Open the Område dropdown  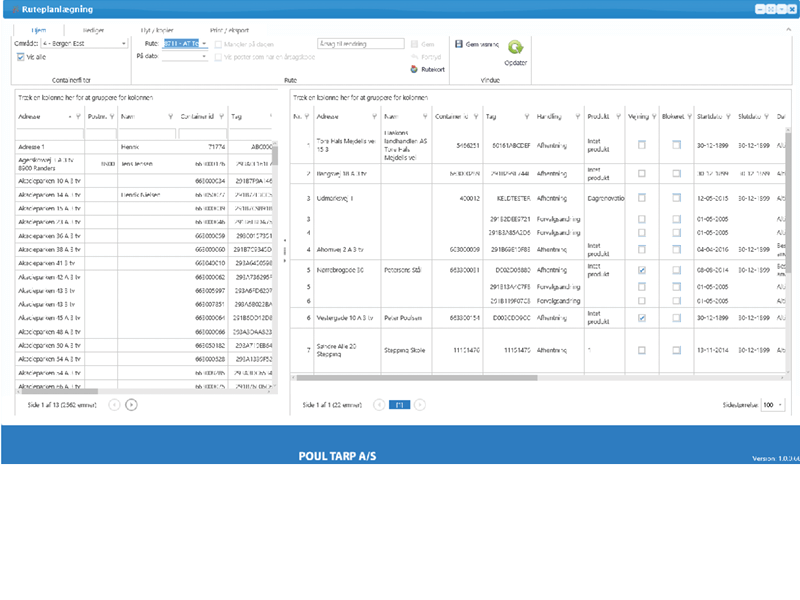124,44
